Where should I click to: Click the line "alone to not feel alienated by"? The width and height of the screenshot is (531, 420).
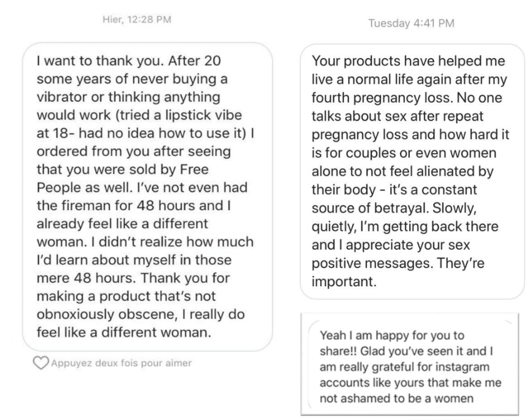click(403, 171)
